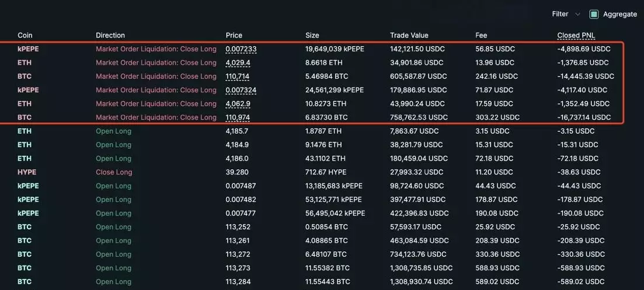Click the underlined Closed PNL header
The width and height of the screenshot is (644, 290).
click(576, 36)
